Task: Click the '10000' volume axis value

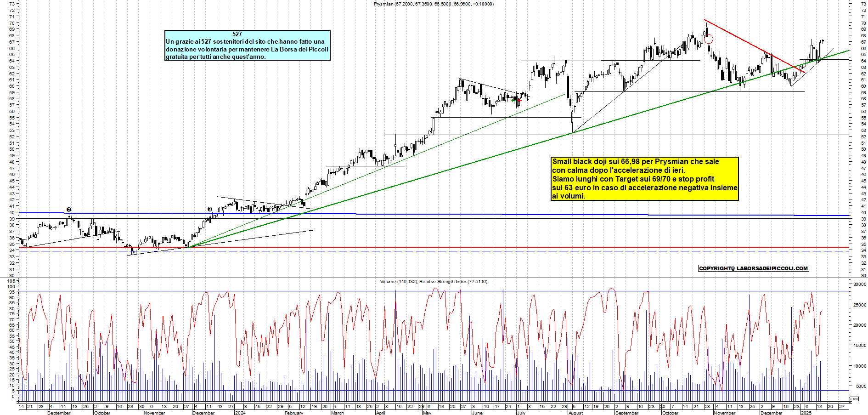Action: [x=859, y=366]
